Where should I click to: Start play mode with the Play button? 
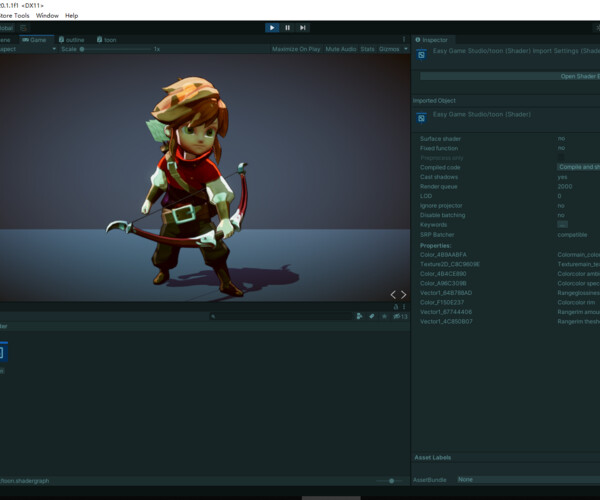click(x=272, y=28)
